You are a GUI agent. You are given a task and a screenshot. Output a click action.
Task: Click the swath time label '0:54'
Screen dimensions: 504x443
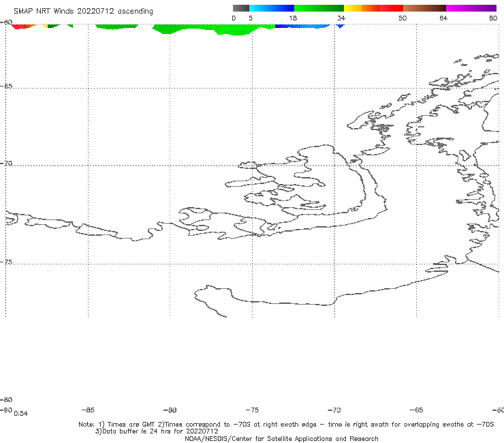tap(21, 414)
